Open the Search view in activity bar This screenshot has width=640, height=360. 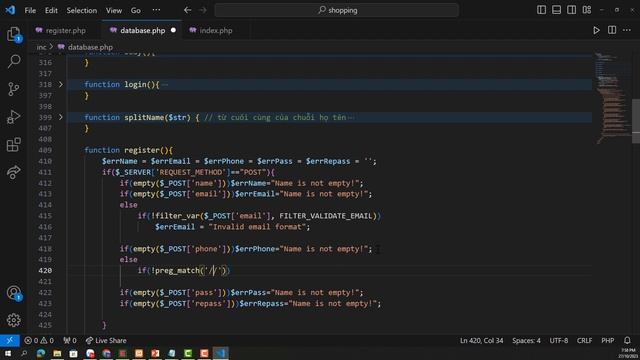(13, 62)
